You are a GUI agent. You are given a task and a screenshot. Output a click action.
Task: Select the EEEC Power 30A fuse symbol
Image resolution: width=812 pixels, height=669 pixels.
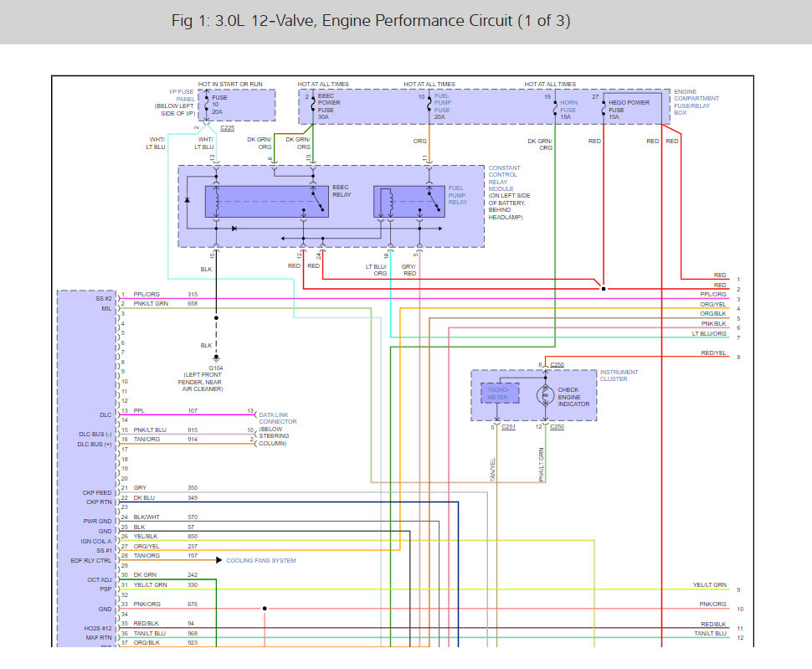pyautogui.click(x=312, y=105)
